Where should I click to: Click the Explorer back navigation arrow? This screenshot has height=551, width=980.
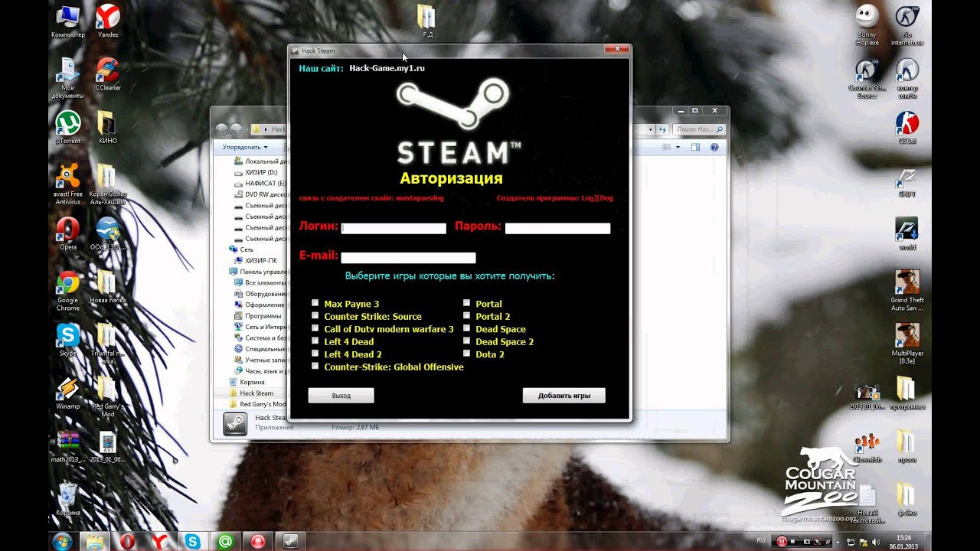[x=222, y=129]
